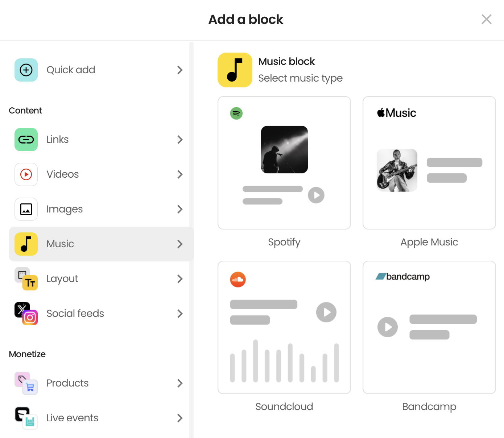504x438 pixels.
Task: Select the Soundcloud label
Action: pyautogui.click(x=284, y=406)
